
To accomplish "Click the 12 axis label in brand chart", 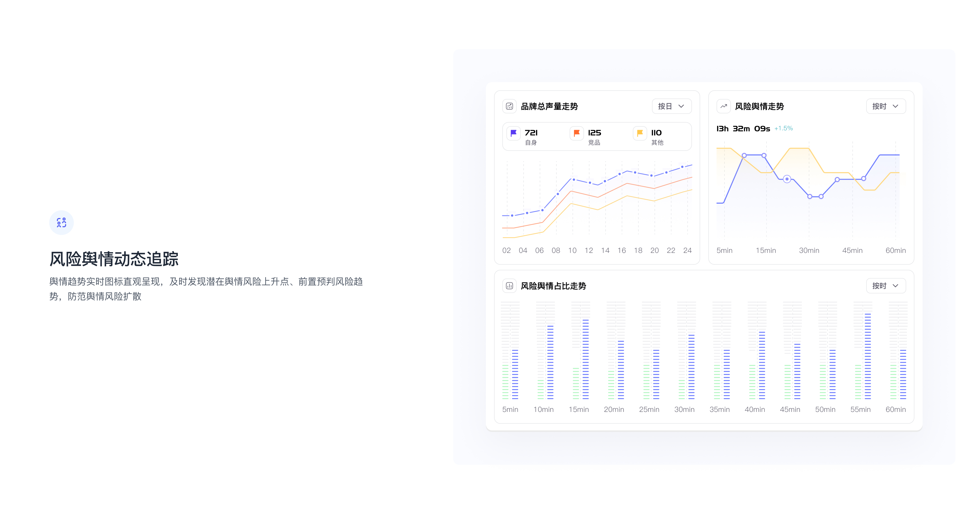I will tap(588, 251).
